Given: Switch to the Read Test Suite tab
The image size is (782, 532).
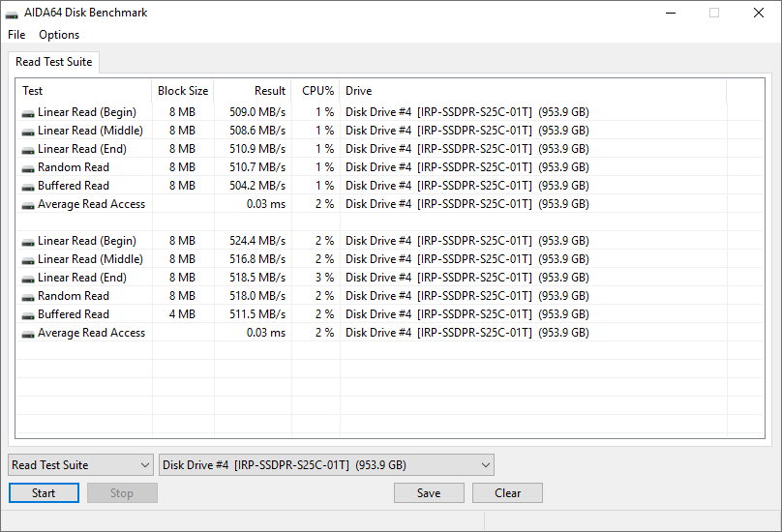Looking at the screenshot, I should coord(54,62).
